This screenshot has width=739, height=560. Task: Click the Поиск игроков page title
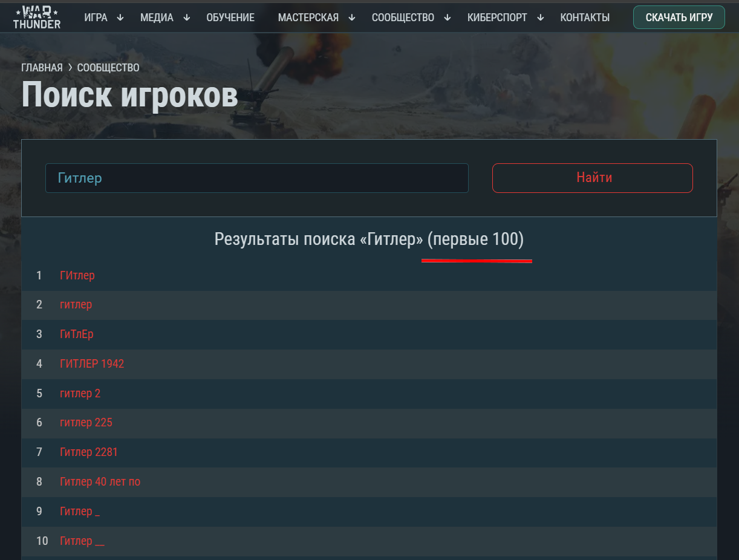pyautogui.click(x=129, y=95)
